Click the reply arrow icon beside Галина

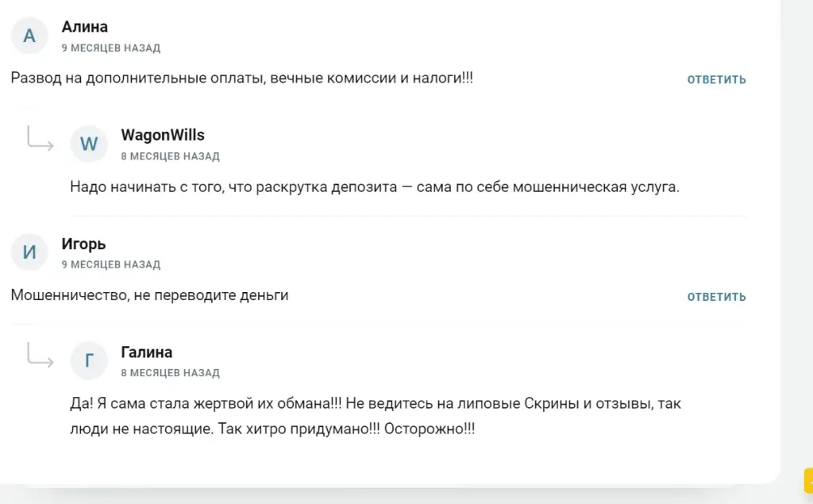[x=40, y=355]
